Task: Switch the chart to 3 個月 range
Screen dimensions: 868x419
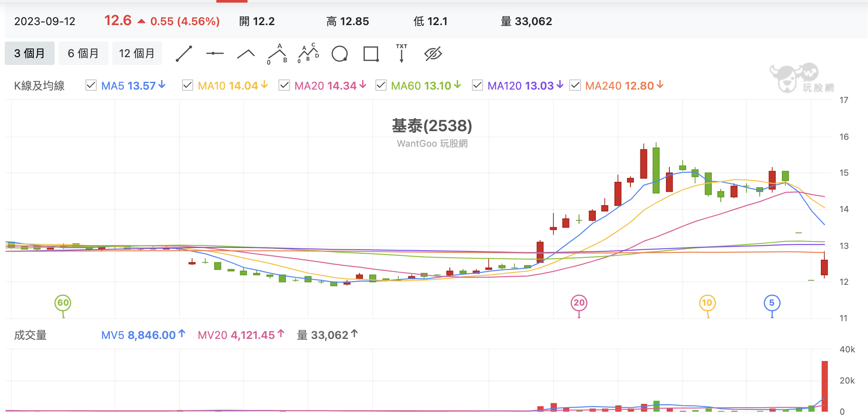Action: coord(29,53)
